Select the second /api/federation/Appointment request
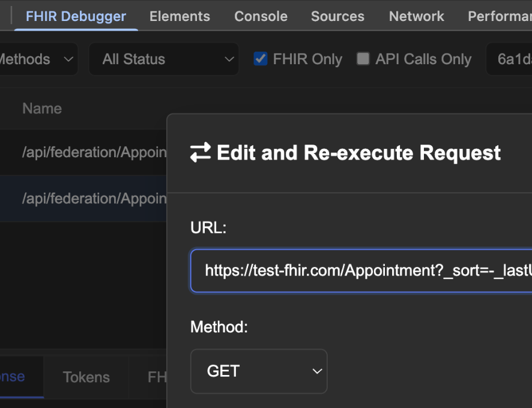The image size is (532, 408). [84, 198]
